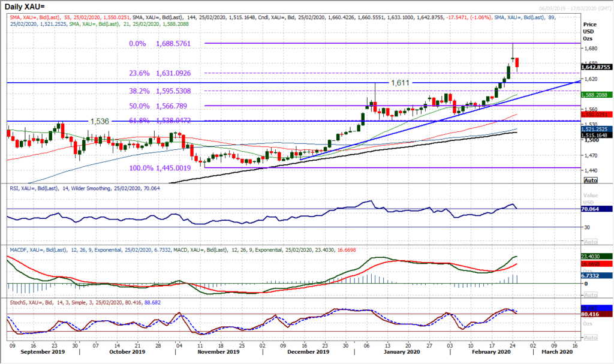Screen dimensions: 614x364
Task: Click the black 1,642.8755 last price tag
Action: click(597, 68)
